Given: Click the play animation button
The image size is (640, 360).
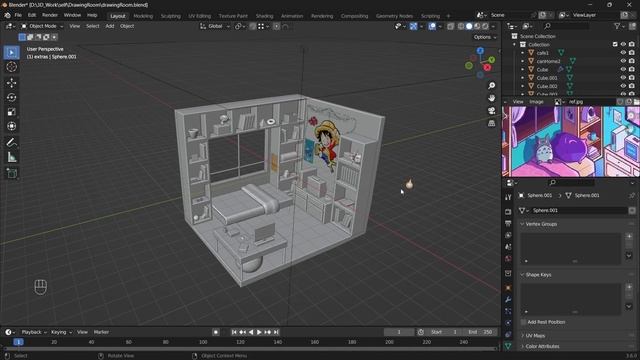Looking at the screenshot, I should pyautogui.click(x=259, y=332).
